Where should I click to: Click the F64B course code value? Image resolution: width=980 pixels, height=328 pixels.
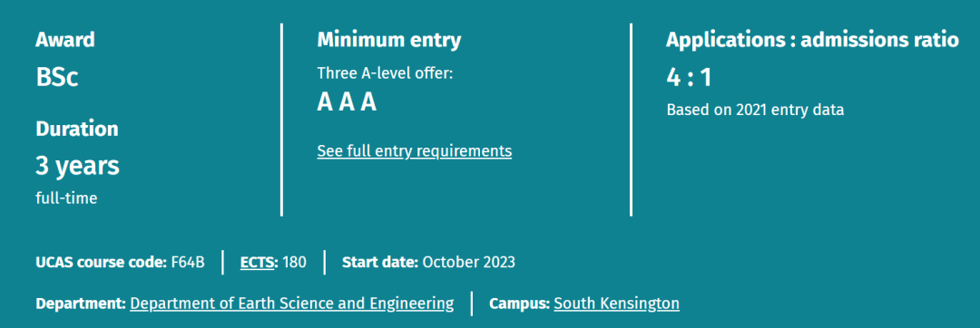click(x=188, y=262)
